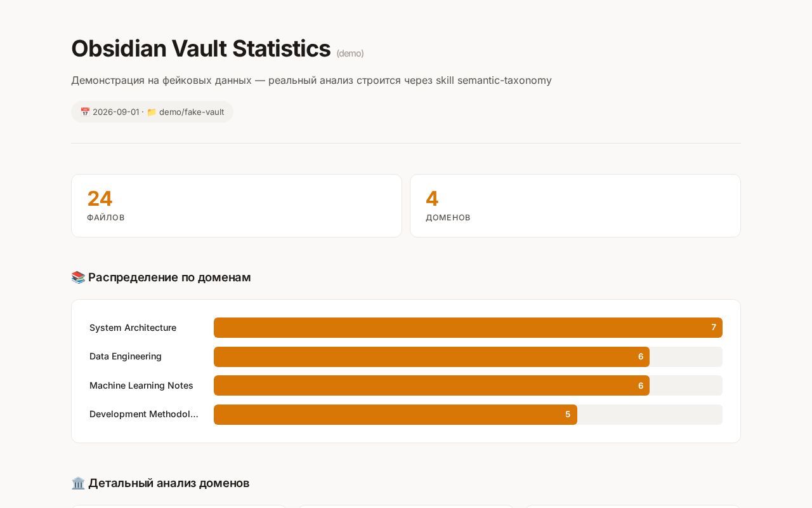The width and height of the screenshot is (812, 508).
Task: Click the books emoji beside Распределение по доменам
Action: 78,277
